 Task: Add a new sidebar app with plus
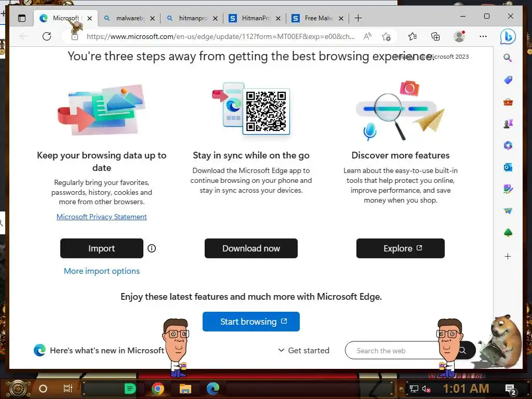point(508,257)
